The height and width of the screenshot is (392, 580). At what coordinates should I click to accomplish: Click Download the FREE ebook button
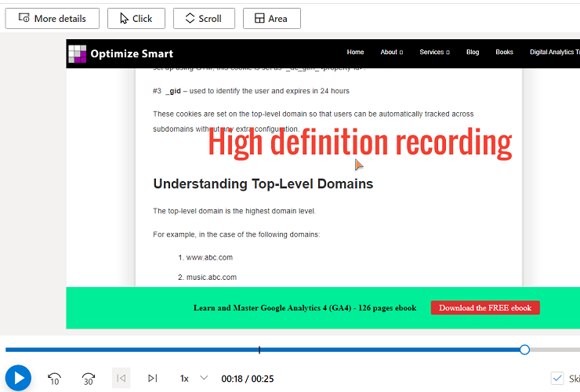(485, 307)
